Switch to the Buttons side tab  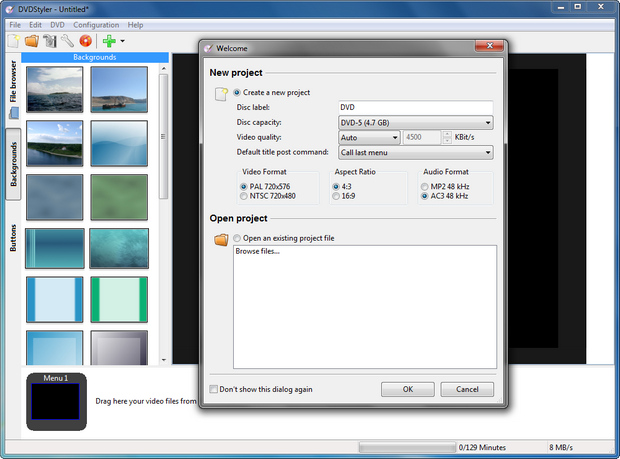[x=13, y=238]
